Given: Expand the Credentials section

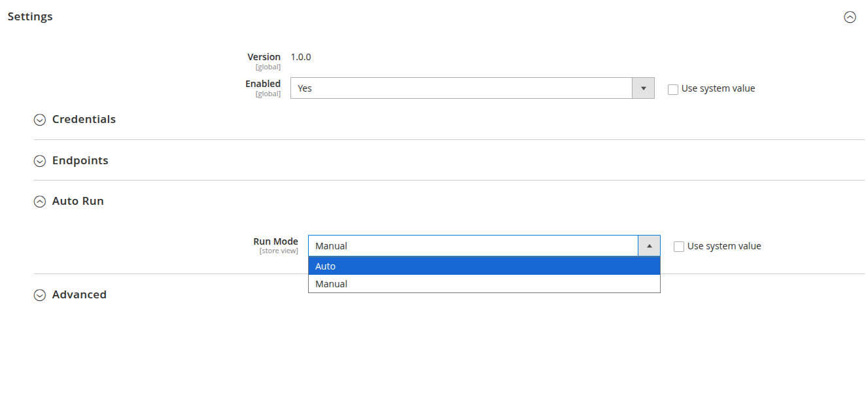Looking at the screenshot, I should click(75, 120).
